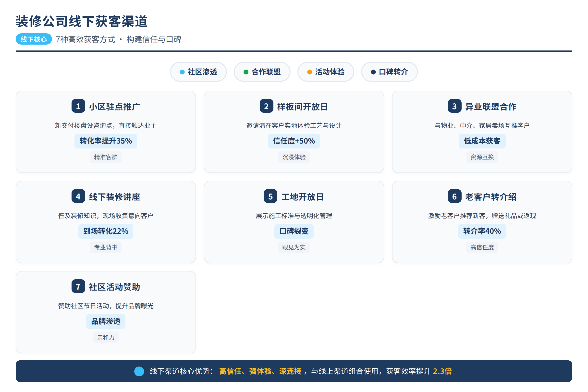
Task: Open the 异业联盟合作 card title
Action: 491,107
